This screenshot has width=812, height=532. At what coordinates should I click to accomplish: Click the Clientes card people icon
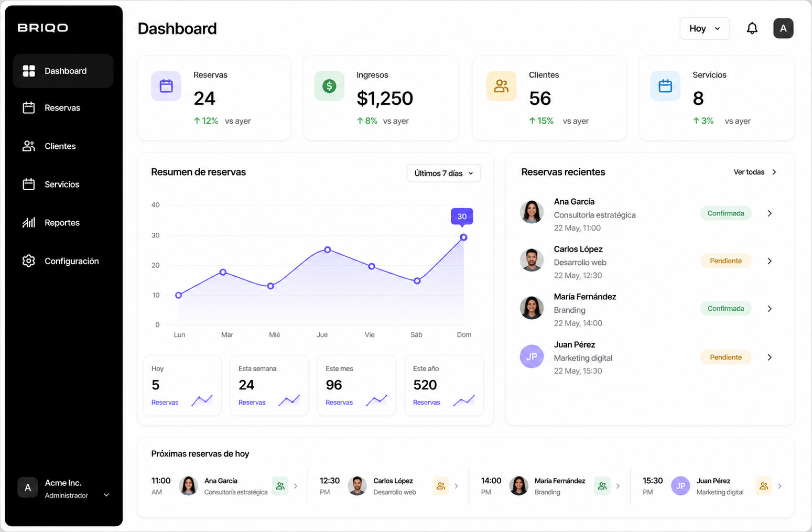tap(502, 86)
